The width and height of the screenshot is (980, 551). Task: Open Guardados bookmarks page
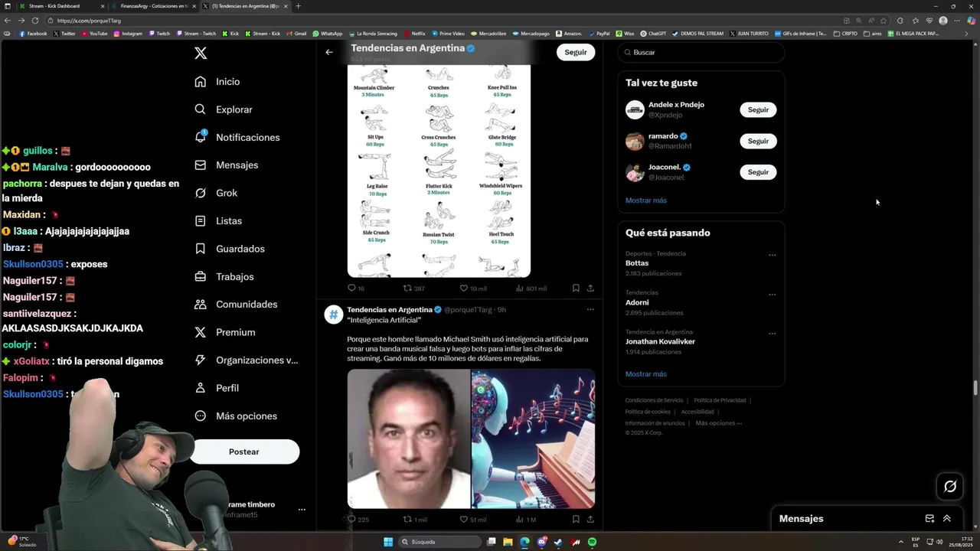pos(230,249)
